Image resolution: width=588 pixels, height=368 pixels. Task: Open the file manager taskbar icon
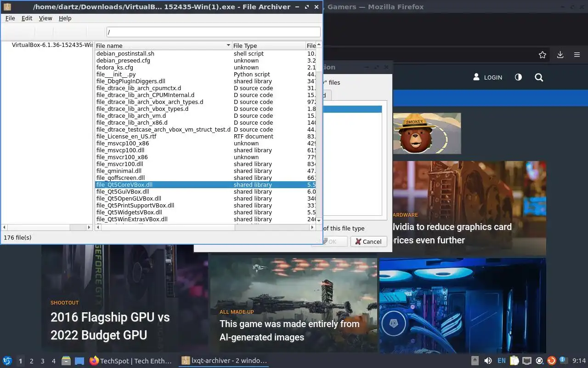point(66,361)
